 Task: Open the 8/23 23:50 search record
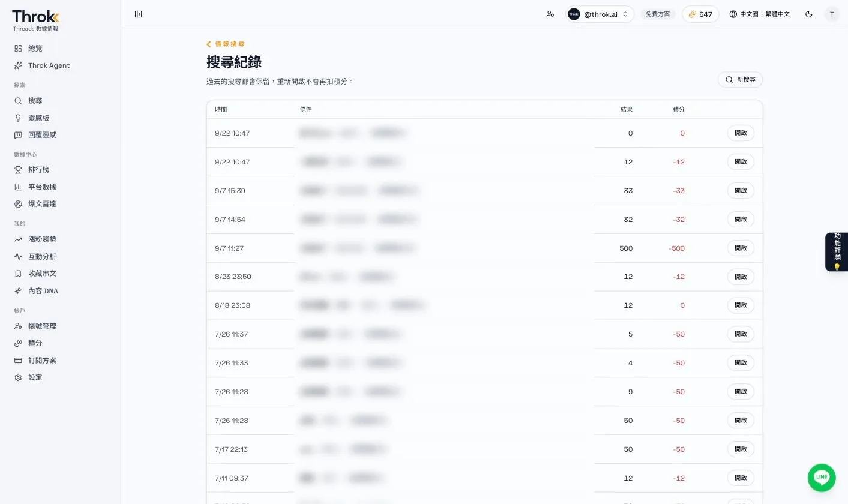coord(741,277)
